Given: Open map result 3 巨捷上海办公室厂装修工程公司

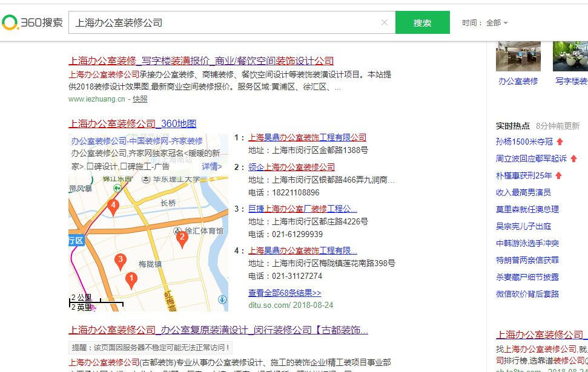Looking at the screenshot, I should coord(303,209).
